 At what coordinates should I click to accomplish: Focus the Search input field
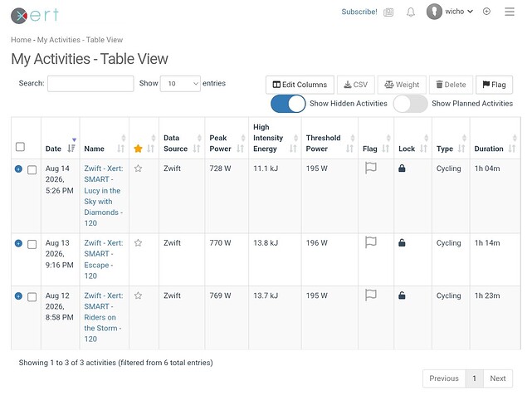point(90,84)
